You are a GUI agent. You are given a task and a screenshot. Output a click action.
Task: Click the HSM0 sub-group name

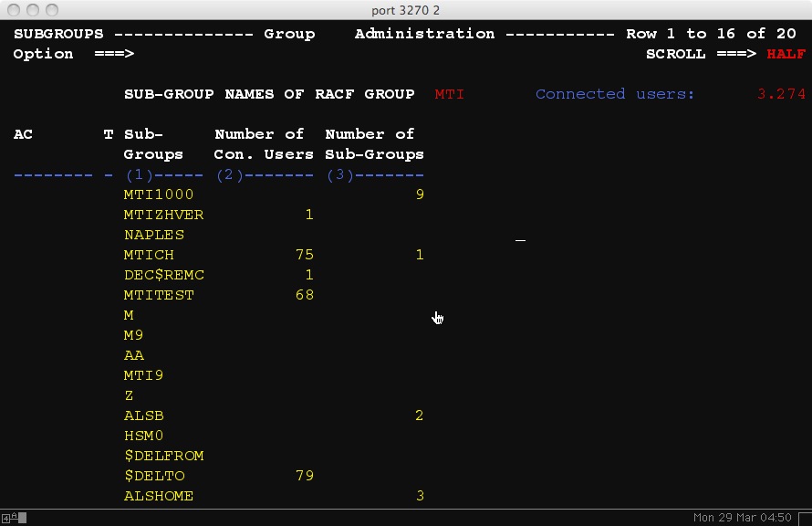143,436
